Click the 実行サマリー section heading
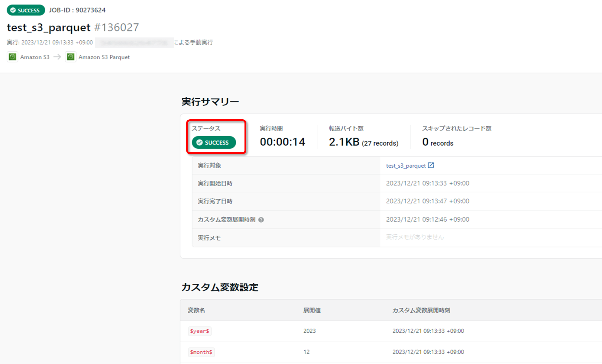This screenshot has height=364, width=602. (x=210, y=102)
